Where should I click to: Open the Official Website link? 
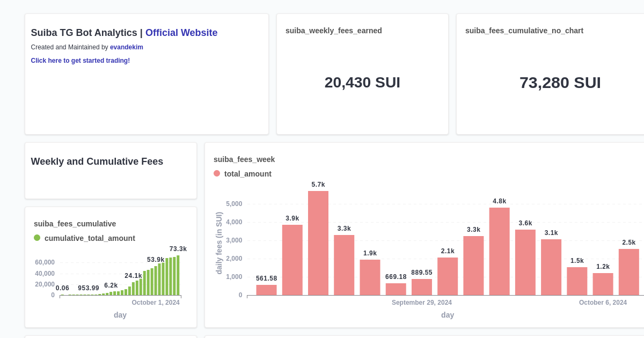coord(181,33)
